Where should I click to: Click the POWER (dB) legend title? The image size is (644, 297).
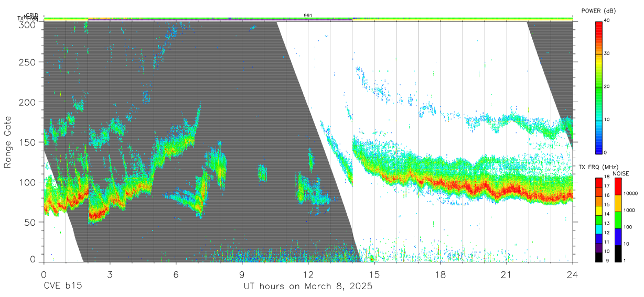(598, 10)
